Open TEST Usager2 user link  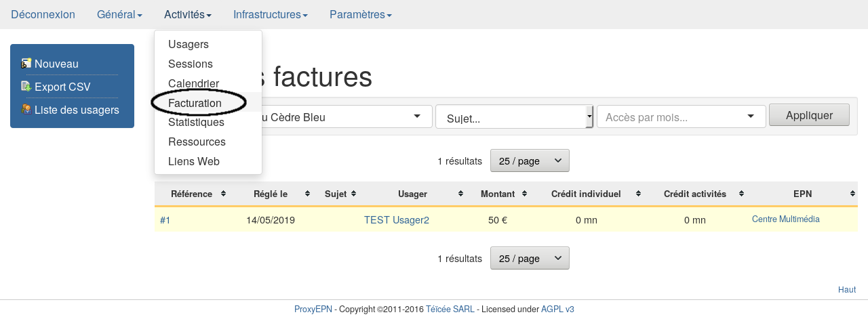pos(396,220)
